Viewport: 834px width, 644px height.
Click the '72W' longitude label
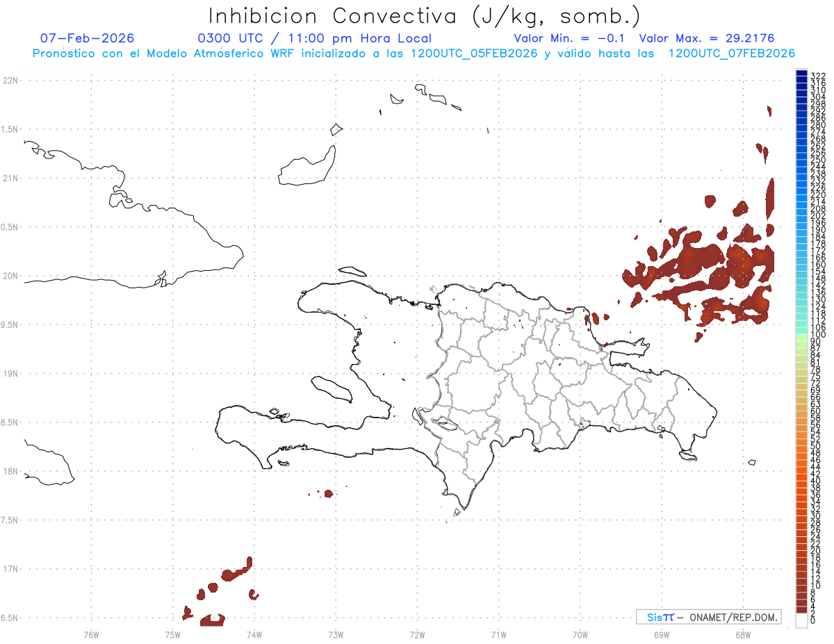coord(417,635)
